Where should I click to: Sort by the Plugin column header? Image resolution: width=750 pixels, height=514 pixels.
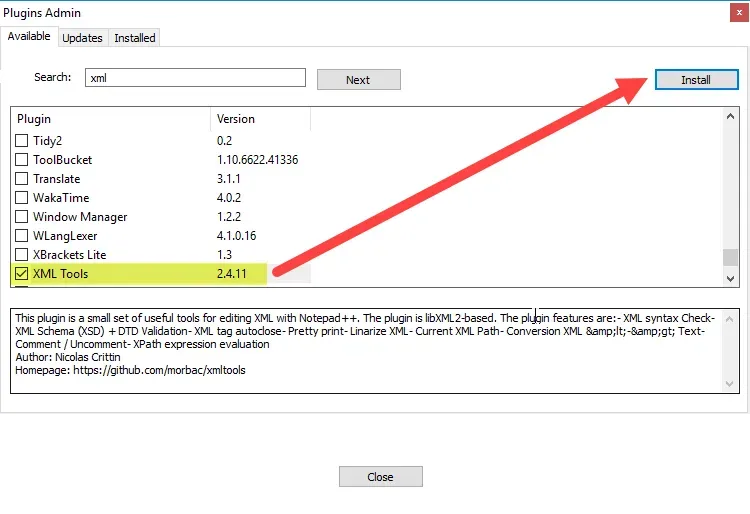[110, 119]
